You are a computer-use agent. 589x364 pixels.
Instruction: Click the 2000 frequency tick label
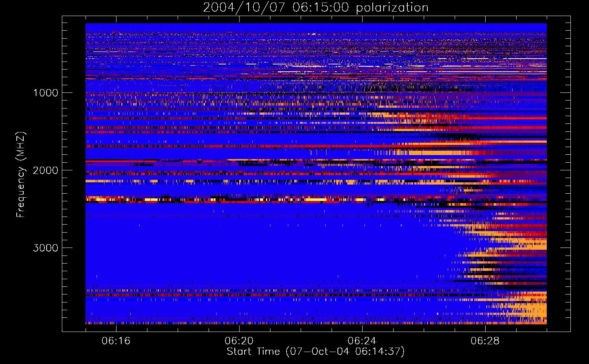point(46,170)
